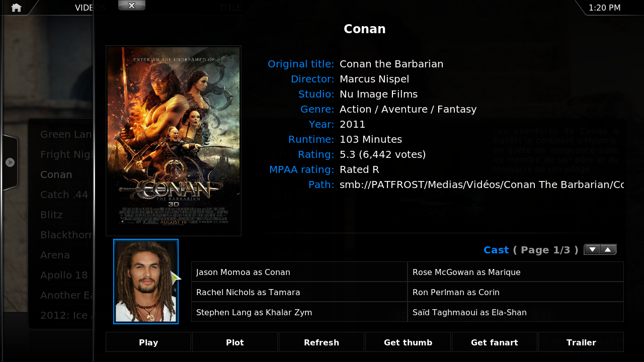644x362 pixels.
Task: Select Apollo 18 in the movie list
Action: [x=64, y=275]
